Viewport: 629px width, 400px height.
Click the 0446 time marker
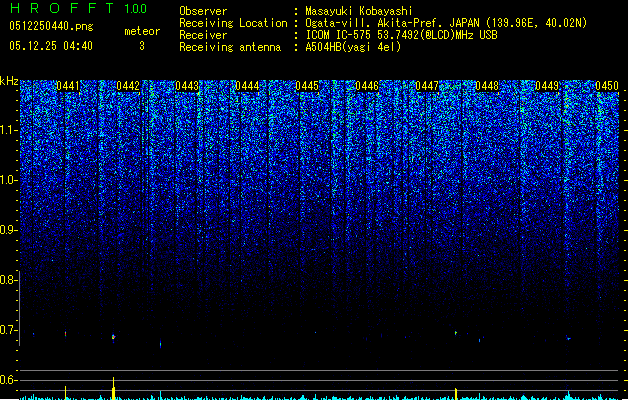367,86
